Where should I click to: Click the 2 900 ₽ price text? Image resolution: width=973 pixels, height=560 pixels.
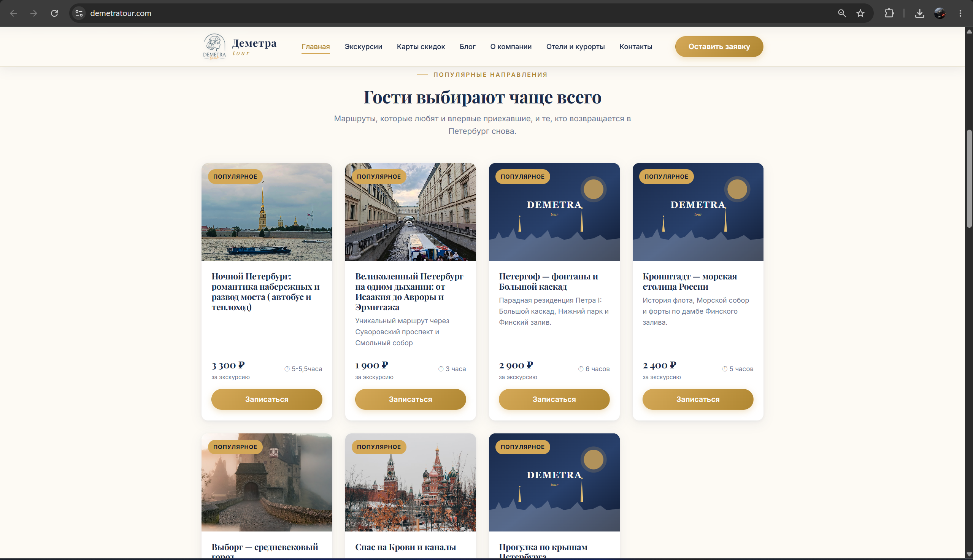[x=516, y=365]
